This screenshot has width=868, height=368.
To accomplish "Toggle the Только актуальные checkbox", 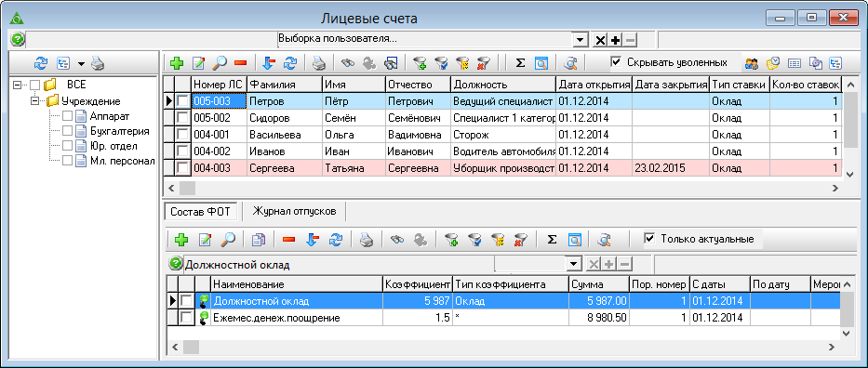I will pos(650,238).
